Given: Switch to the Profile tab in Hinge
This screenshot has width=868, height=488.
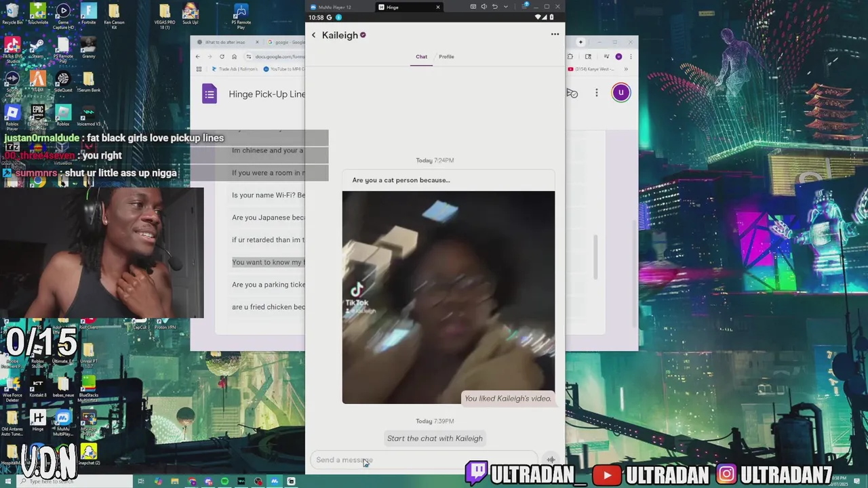Looking at the screenshot, I should click(x=446, y=57).
